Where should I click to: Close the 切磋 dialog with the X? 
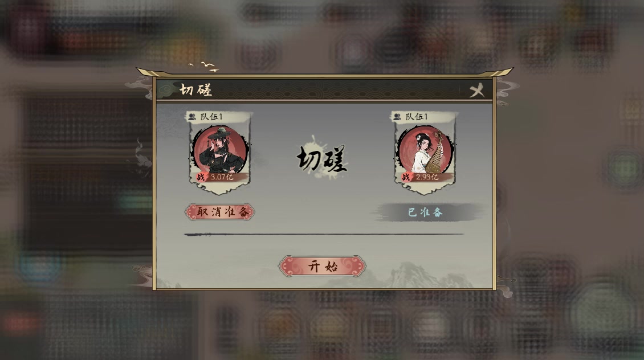pos(476,91)
